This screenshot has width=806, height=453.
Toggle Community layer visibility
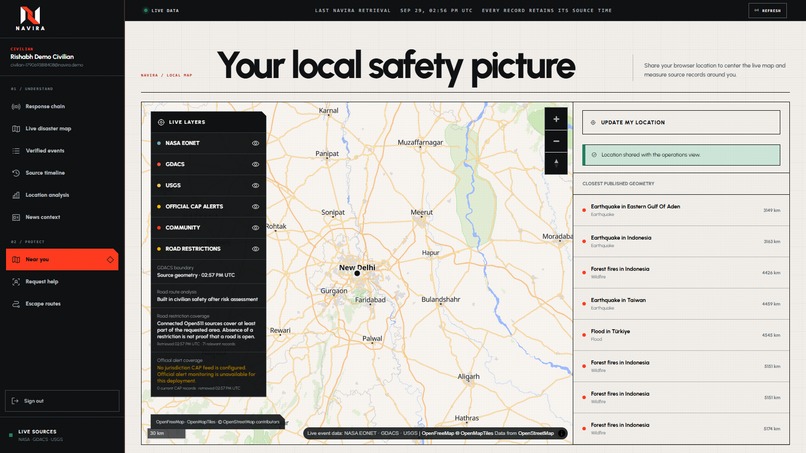pos(255,228)
